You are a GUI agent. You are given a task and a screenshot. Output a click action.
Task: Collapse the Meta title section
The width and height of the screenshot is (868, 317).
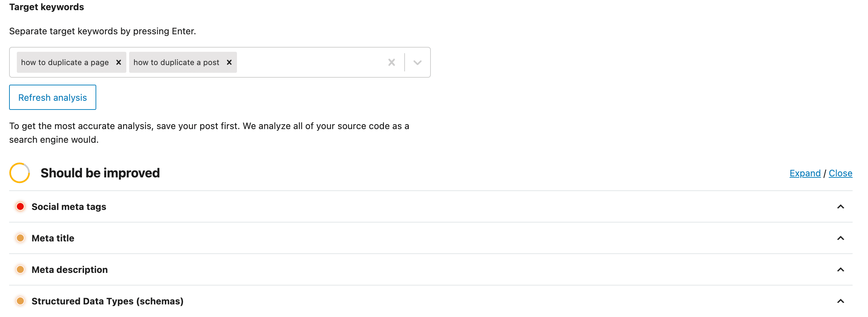coord(841,238)
